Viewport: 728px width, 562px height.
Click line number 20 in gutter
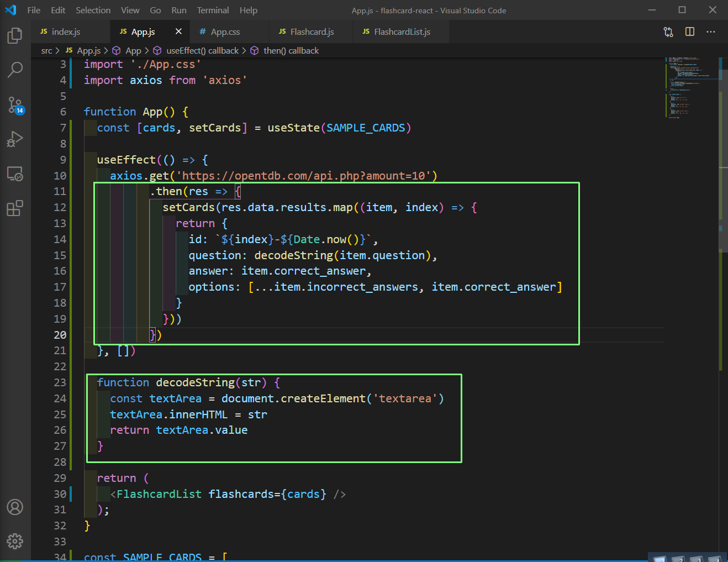point(60,335)
